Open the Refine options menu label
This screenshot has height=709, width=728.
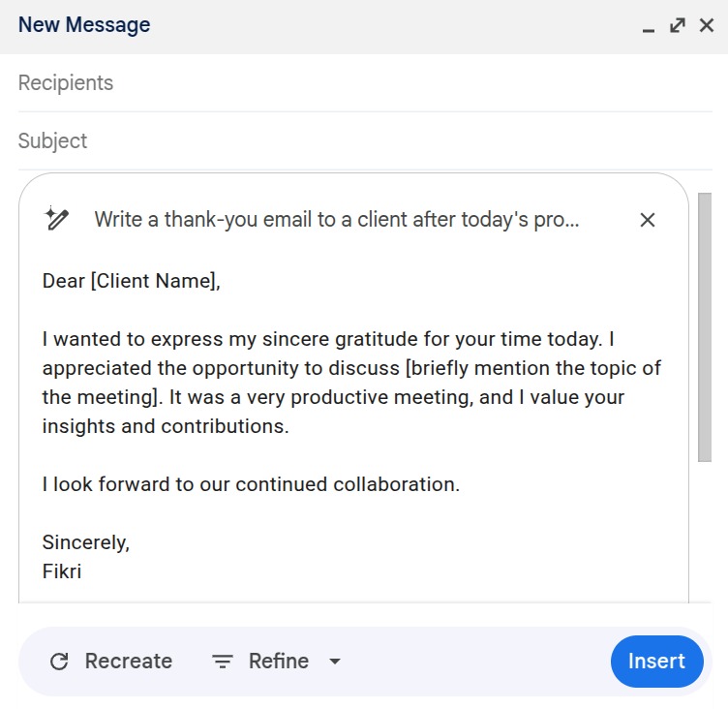[x=279, y=662]
